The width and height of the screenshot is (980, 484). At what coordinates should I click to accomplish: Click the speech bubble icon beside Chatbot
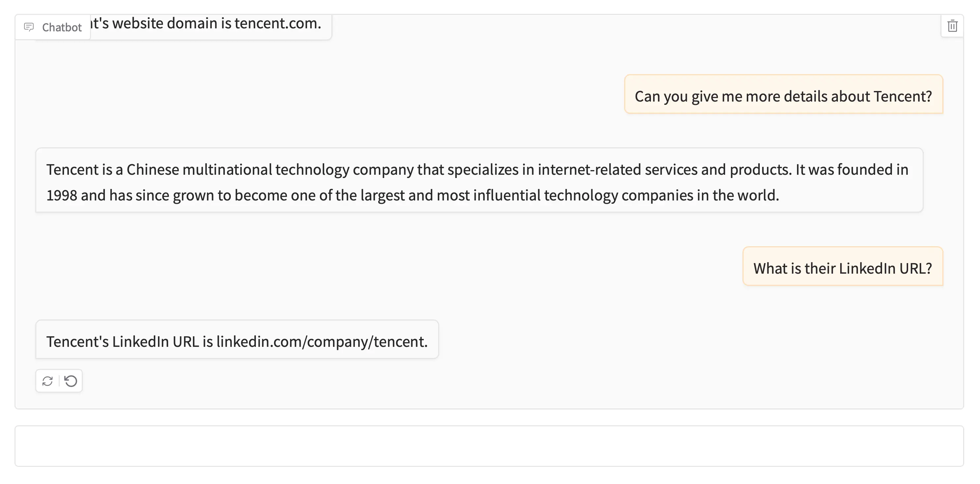click(x=29, y=27)
